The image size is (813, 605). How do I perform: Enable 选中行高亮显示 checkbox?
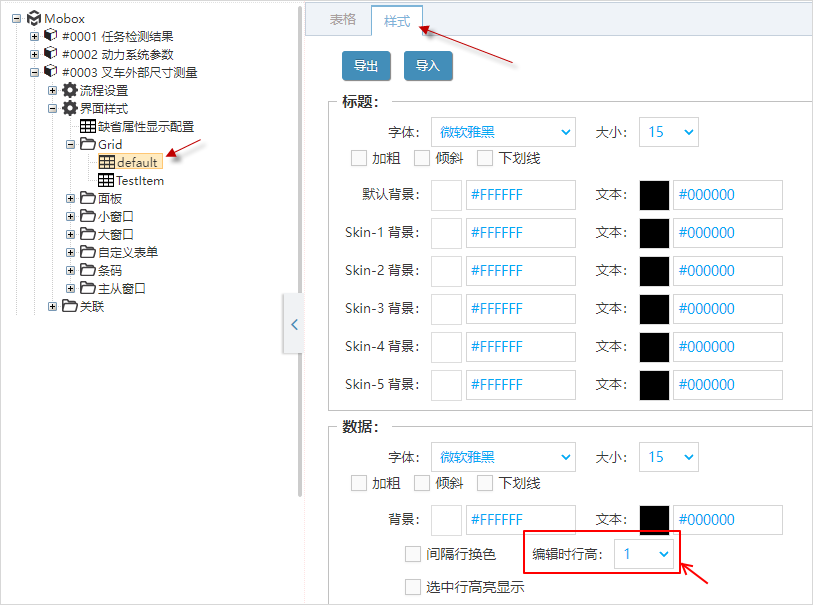pyautogui.click(x=413, y=587)
